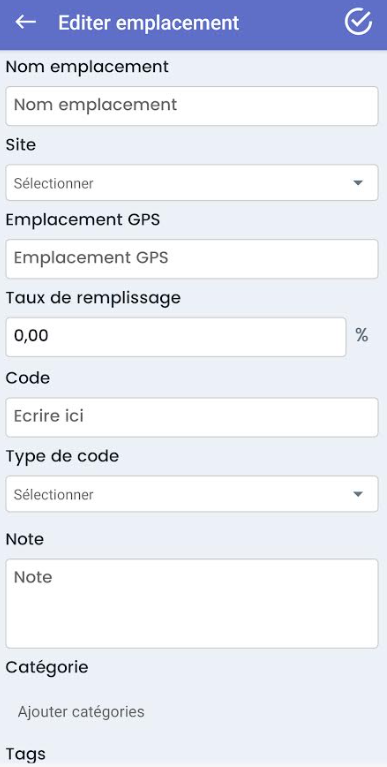Click inside the Note text area
Viewport: 387px width, 767px height.
(192, 604)
